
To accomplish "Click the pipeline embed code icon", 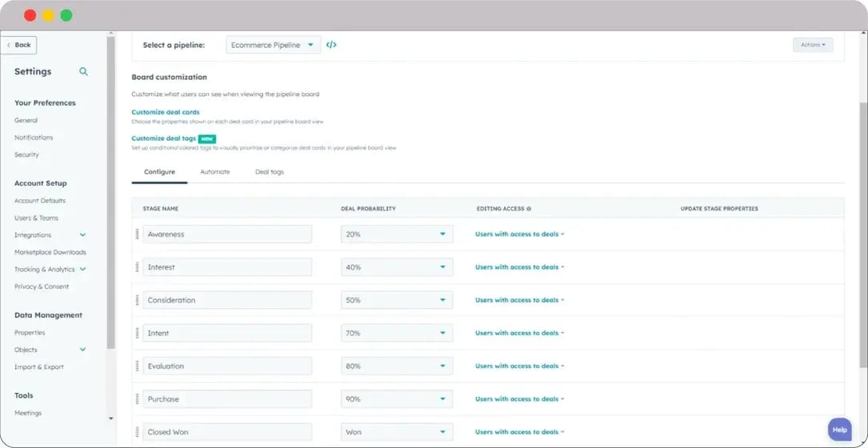I will (x=331, y=45).
